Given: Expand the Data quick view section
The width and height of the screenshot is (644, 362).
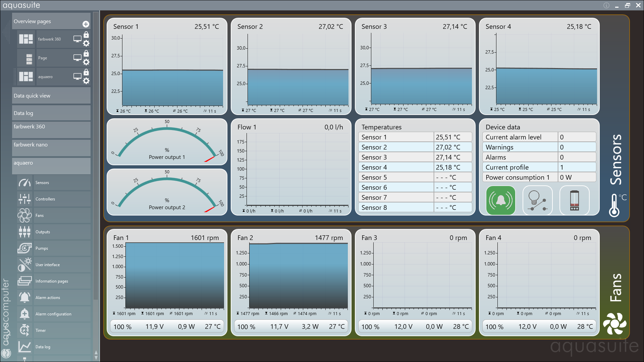Looking at the screenshot, I should tap(51, 96).
